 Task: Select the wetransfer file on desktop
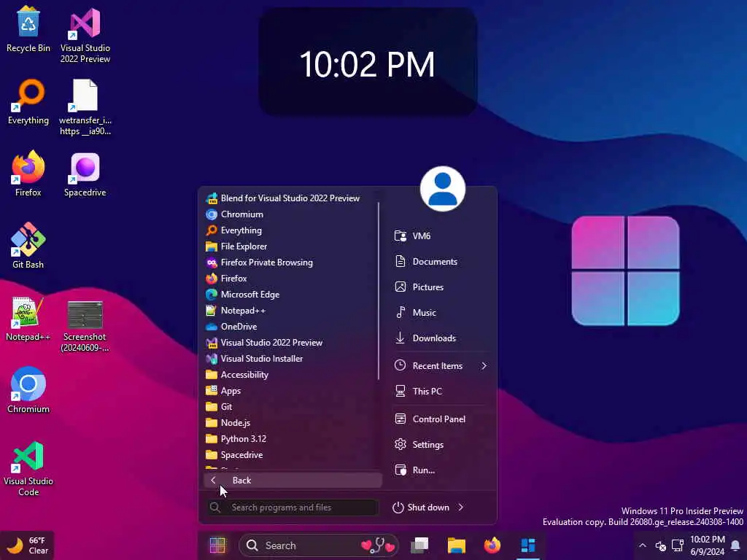coord(85,107)
